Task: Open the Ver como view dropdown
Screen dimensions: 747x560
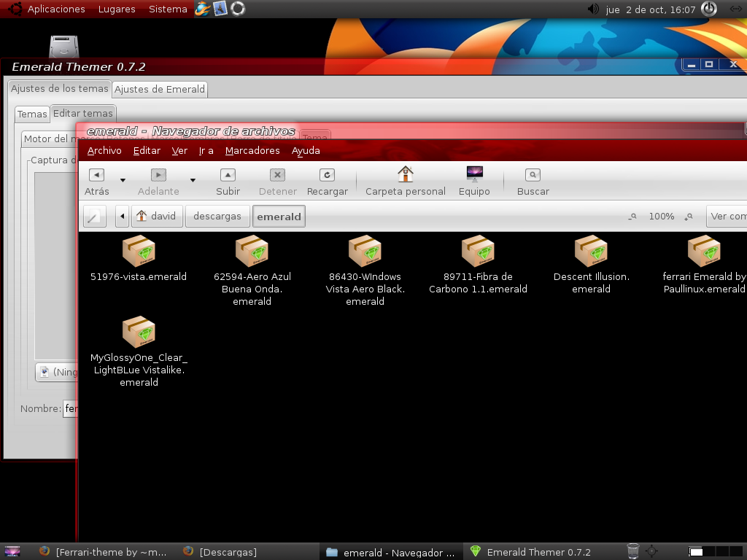Action: click(x=727, y=216)
